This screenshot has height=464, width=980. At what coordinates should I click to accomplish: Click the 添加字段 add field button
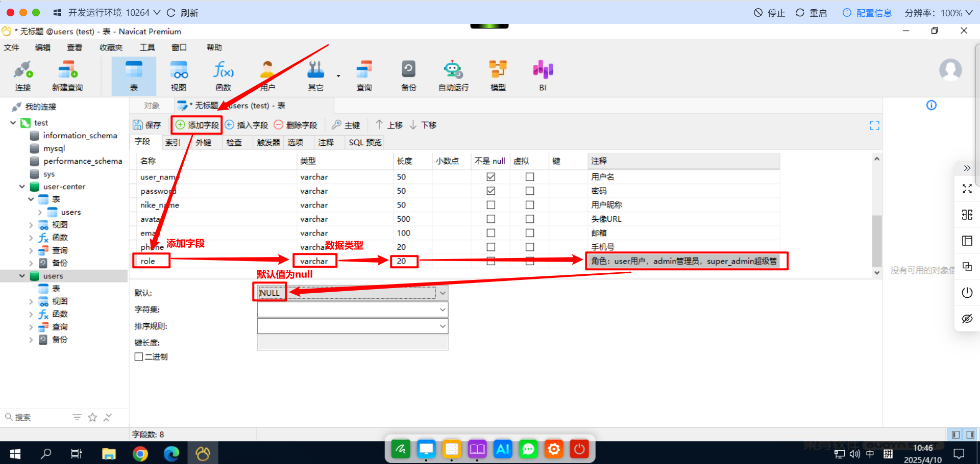pos(197,125)
